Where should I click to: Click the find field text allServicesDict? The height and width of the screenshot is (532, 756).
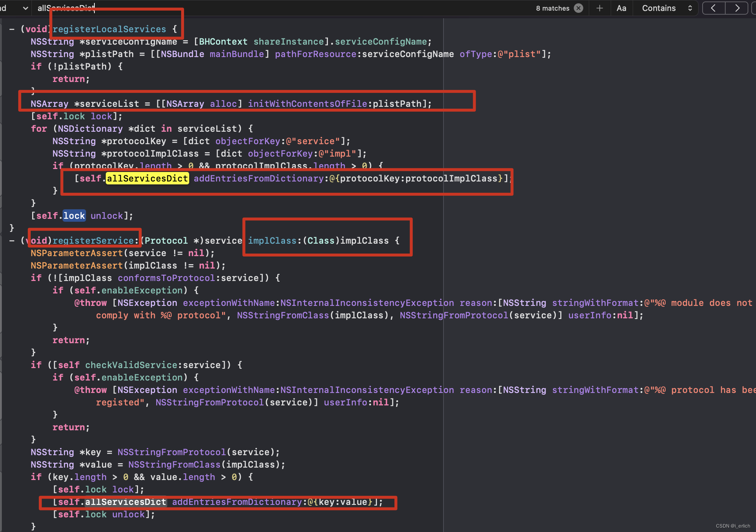point(66,8)
